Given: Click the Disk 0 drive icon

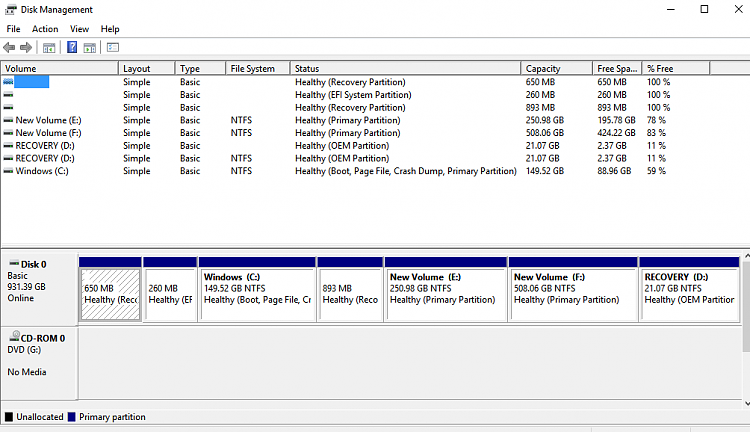Looking at the screenshot, I should coord(14,264).
